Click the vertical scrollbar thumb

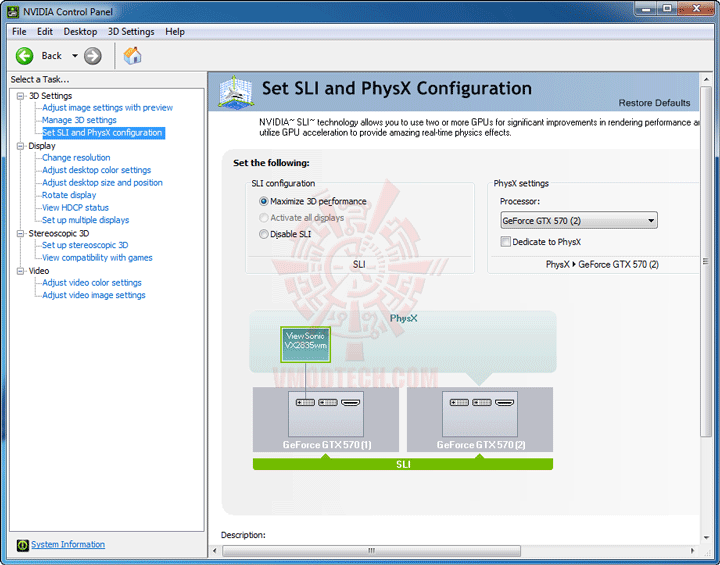pyautogui.click(x=706, y=261)
